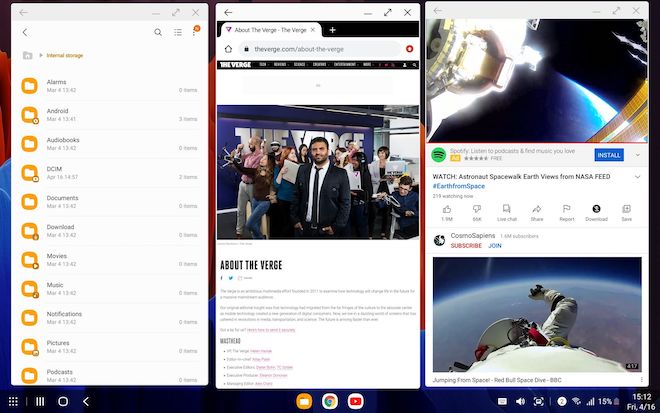Open the Android folder
660x413 pixels.
(x=109, y=115)
